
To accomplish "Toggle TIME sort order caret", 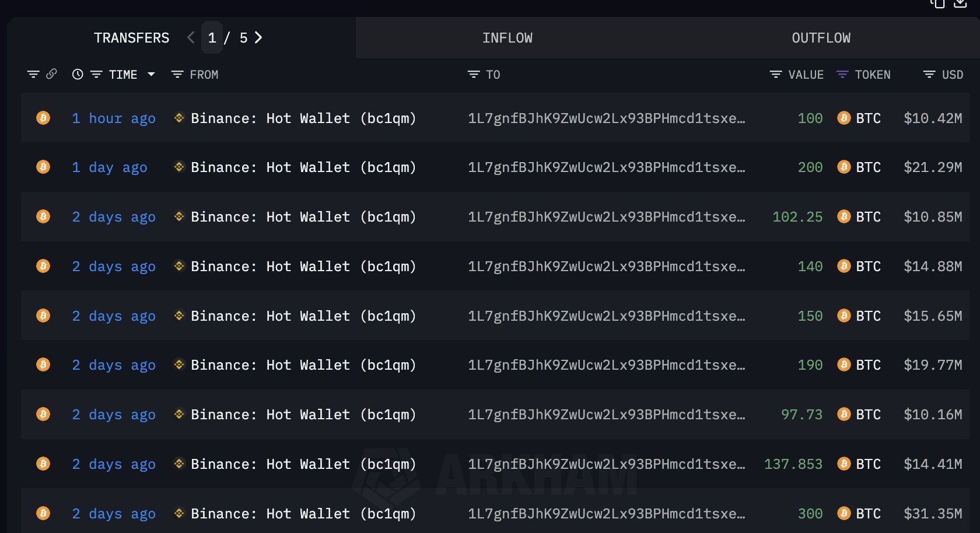I will click(151, 75).
